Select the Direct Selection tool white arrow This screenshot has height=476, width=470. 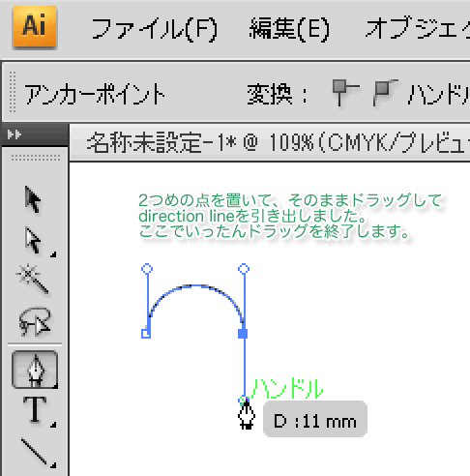tap(33, 240)
